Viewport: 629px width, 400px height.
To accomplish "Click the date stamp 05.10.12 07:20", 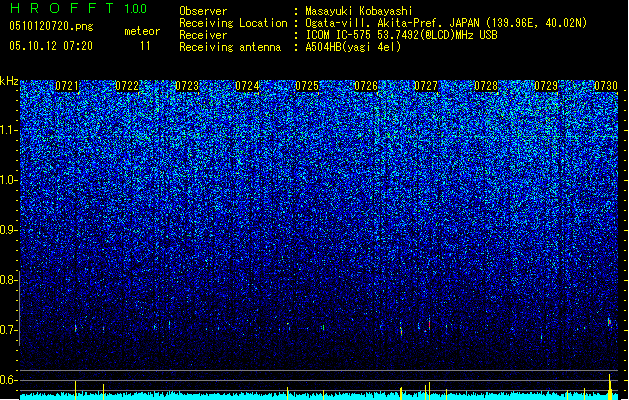I will [51, 46].
